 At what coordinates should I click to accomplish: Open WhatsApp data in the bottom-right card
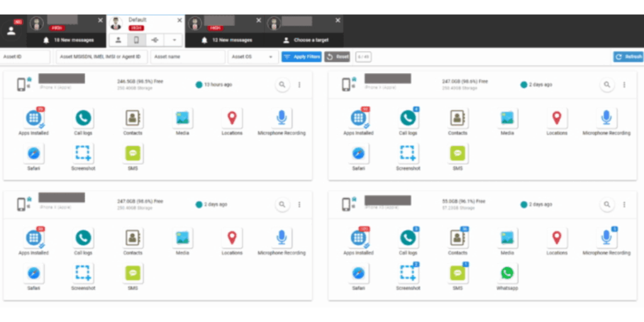pos(507,274)
